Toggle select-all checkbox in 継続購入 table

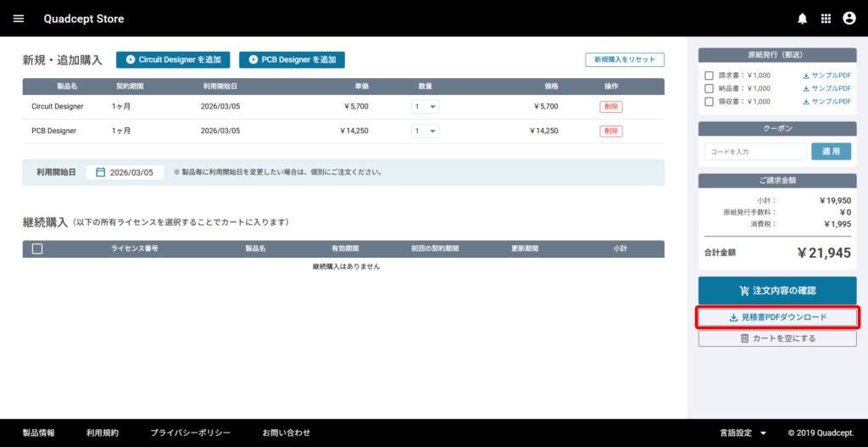tap(37, 249)
